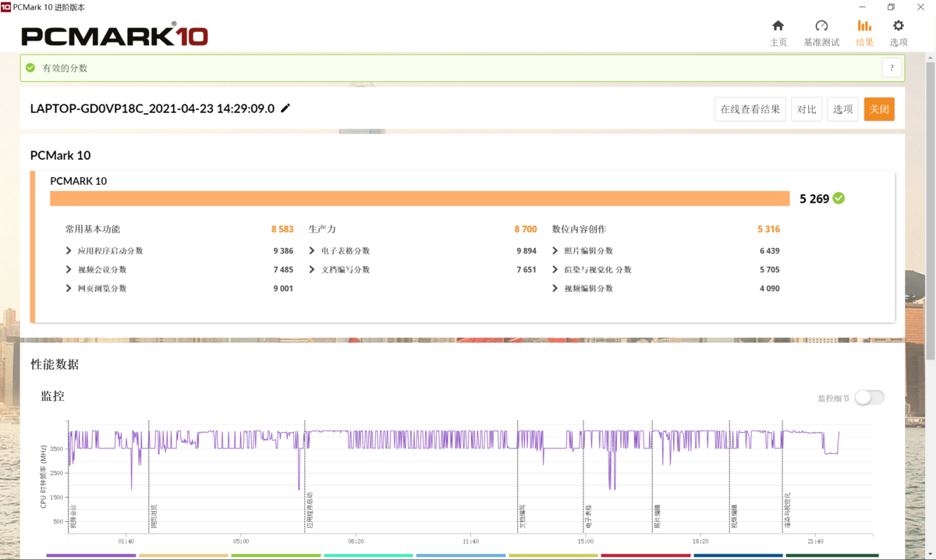Click the orange 关闭 button
This screenshot has width=936, height=560.
click(879, 109)
